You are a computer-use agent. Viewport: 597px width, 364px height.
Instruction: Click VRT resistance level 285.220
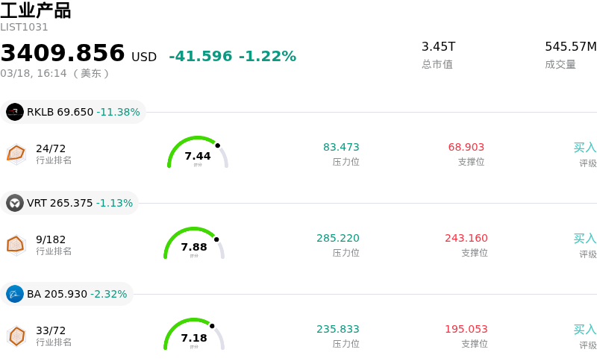pos(337,238)
